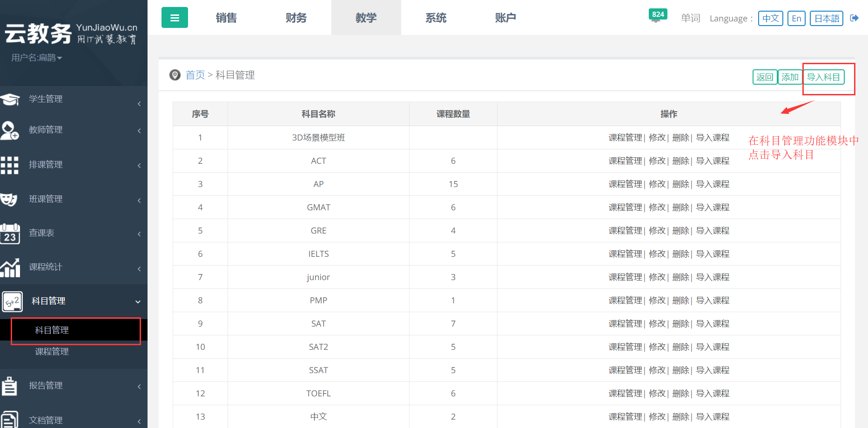Open the 财务 top navigation tab
The width and height of the screenshot is (868, 428).
(x=296, y=18)
